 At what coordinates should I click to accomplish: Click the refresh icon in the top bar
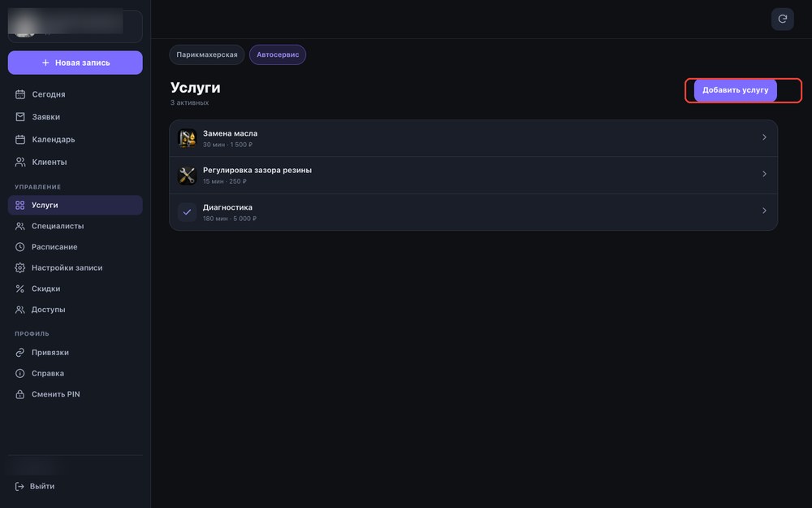(x=782, y=20)
